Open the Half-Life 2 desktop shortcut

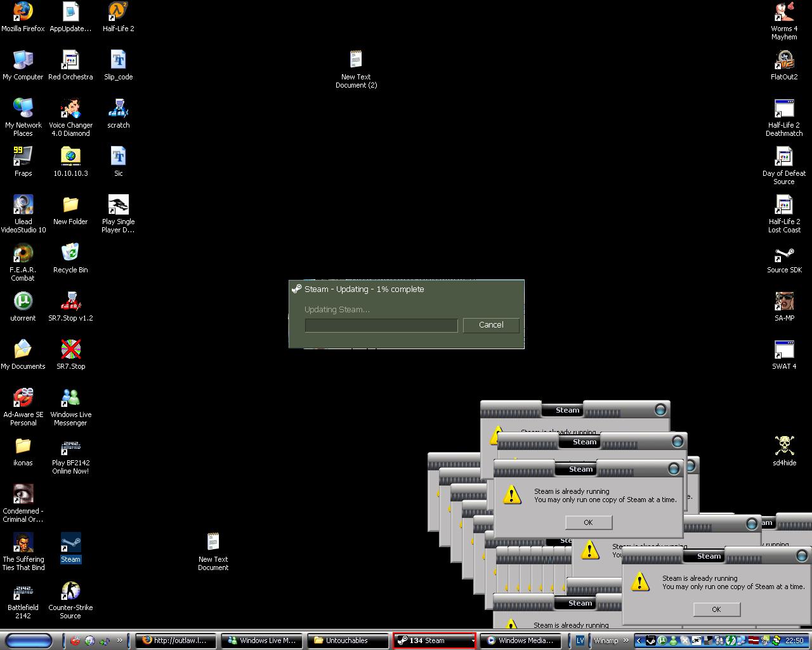[x=118, y=13]
